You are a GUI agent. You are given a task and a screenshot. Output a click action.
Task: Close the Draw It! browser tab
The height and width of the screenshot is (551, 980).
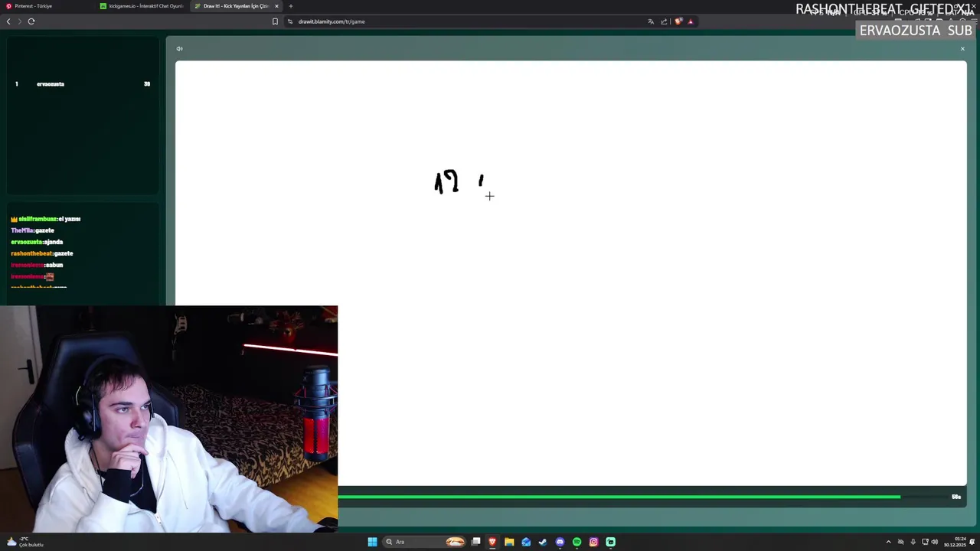tap(277, 6)
